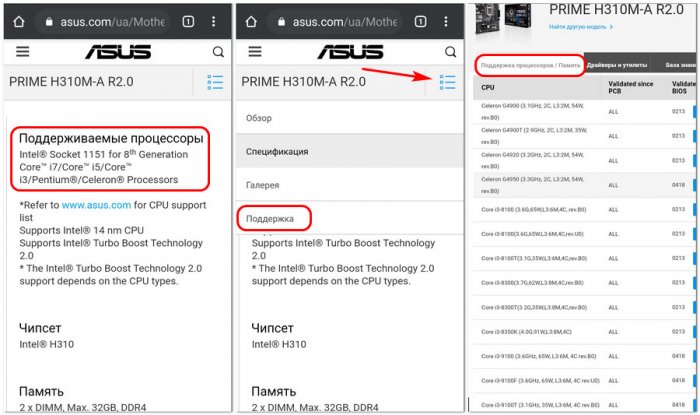Focus the asus.com address bar on the specification-page screen
The width and height of the screenshot is (700, 415).
pos(104,21)
